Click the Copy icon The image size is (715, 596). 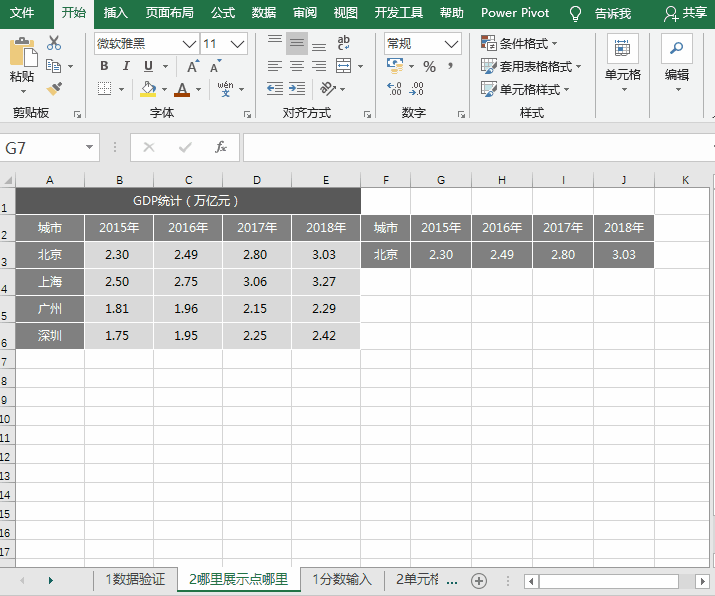[x=54, y=67]
